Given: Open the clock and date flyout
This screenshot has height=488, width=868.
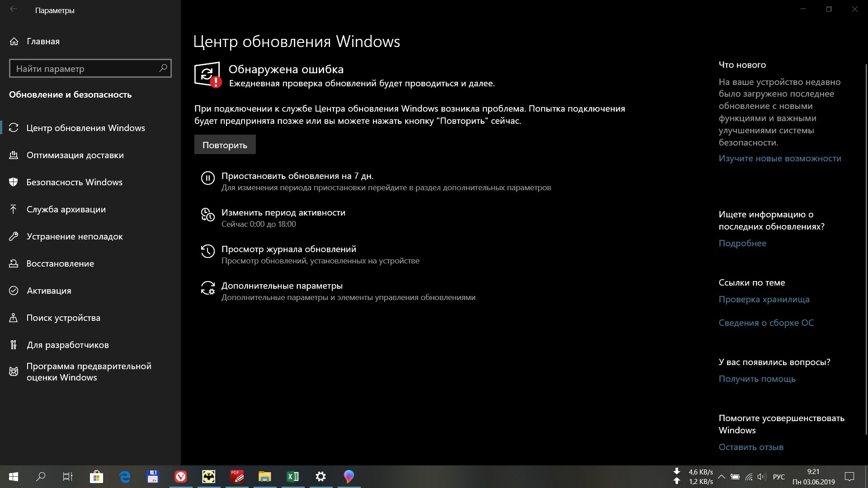Looking at the screenshot, I should (813, 477).
